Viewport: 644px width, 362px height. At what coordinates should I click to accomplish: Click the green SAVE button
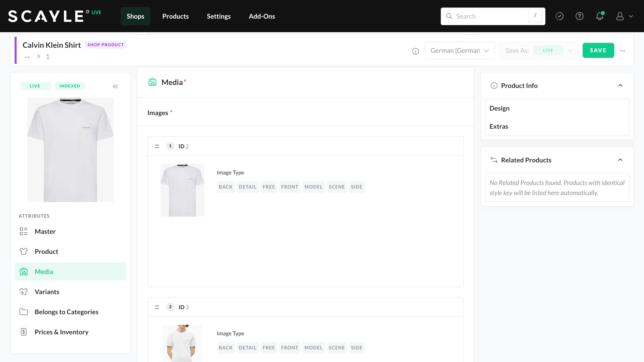click(598, 50)
